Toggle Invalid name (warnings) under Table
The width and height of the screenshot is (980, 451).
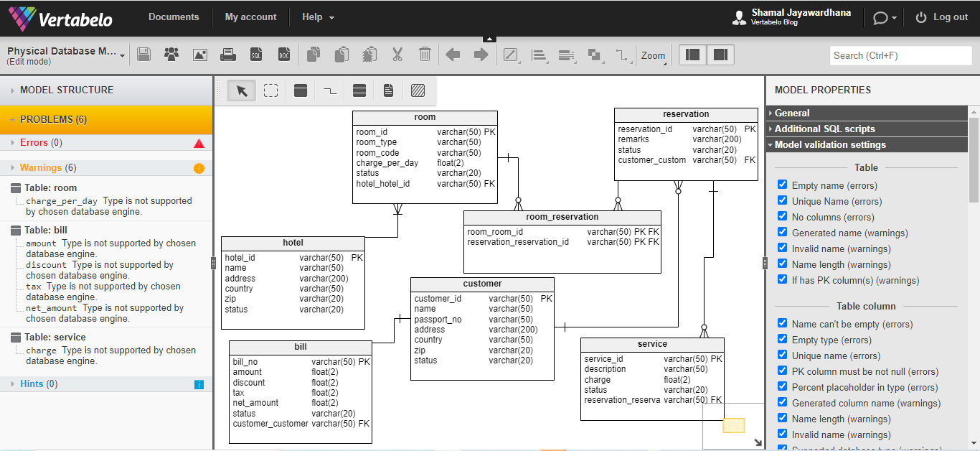(783, 248)
